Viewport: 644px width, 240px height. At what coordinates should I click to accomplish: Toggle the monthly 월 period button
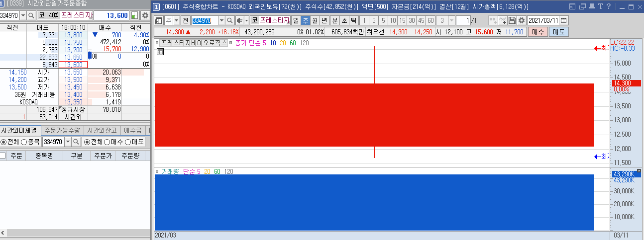(315, 20)
